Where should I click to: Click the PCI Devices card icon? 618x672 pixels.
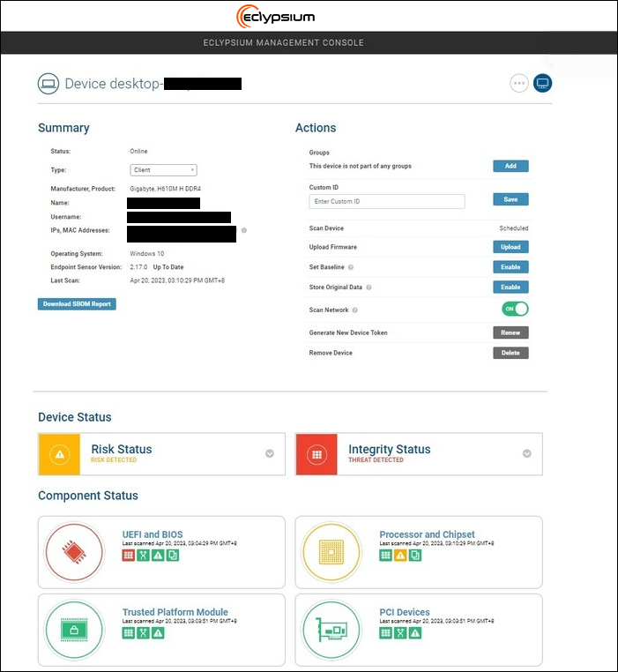[x=331, y=630]
